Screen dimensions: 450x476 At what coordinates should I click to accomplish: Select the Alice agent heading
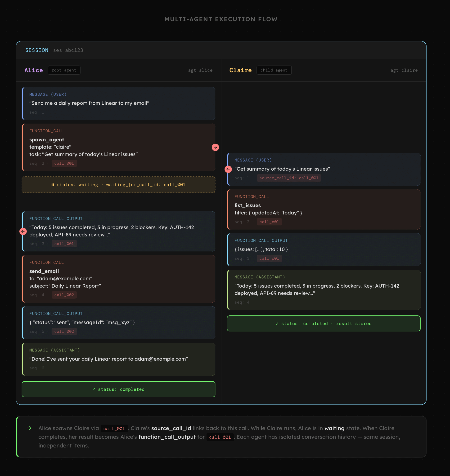[34, 70]
